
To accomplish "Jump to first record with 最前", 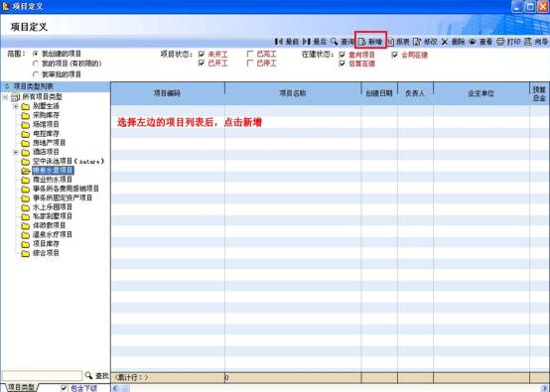I will (x=287, y=42).
